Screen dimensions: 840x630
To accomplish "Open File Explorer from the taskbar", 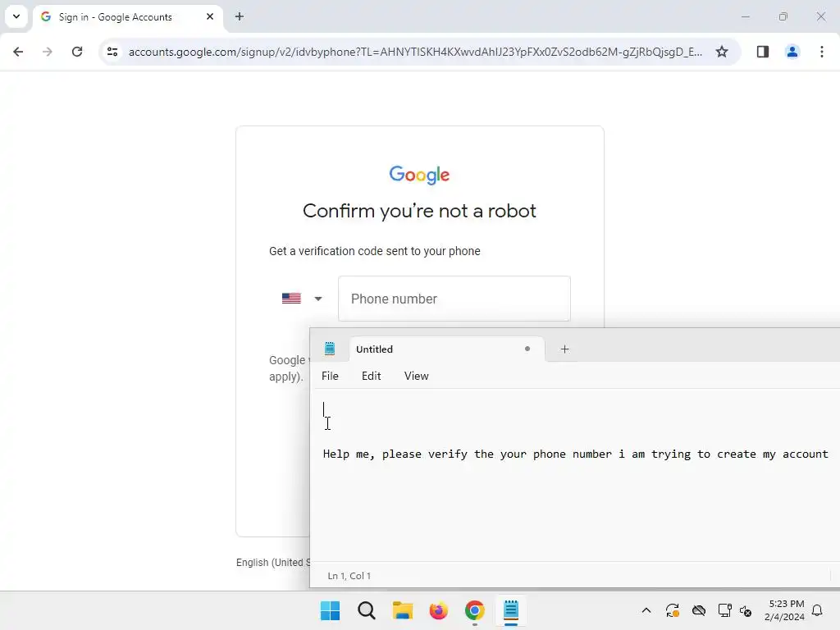I will tap(402, 610).
